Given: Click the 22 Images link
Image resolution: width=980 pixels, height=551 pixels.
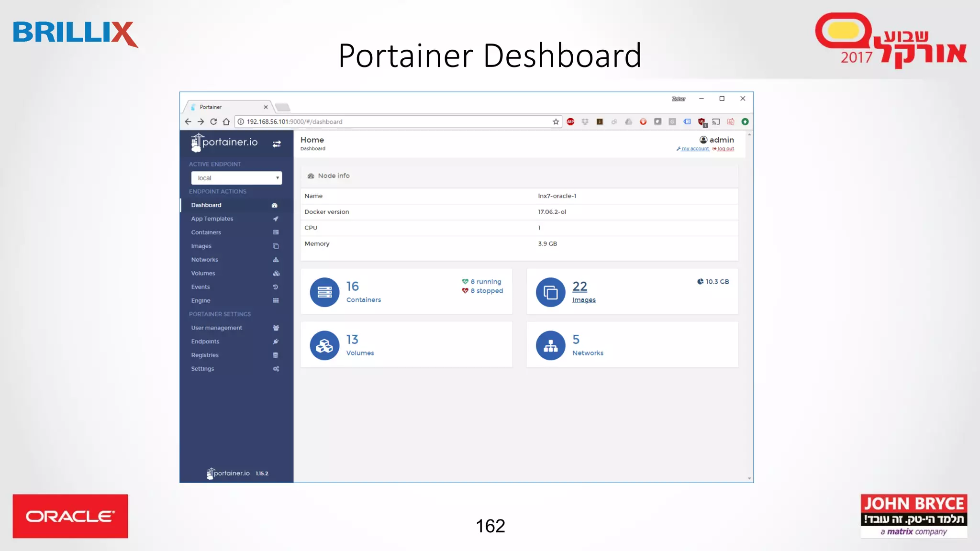Looking at the screenshot, I should (584, 291).
